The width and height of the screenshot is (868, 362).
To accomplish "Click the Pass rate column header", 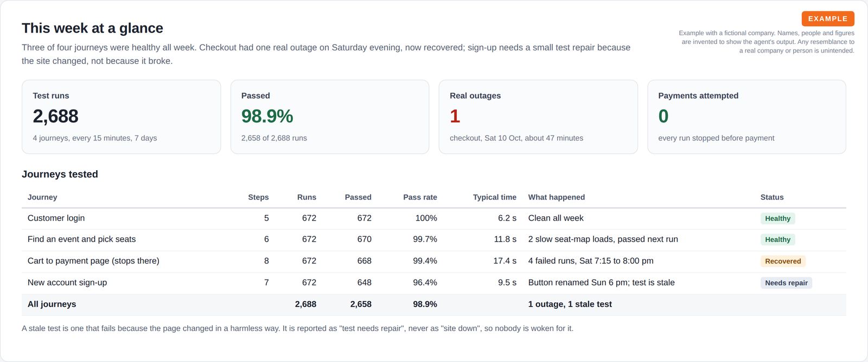I will [x=420, y=197].
